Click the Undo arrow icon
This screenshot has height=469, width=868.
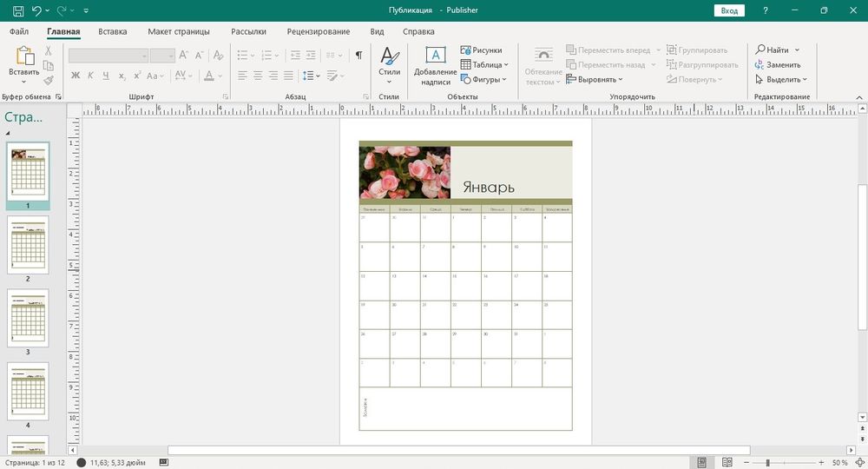(x=36, y=10)
